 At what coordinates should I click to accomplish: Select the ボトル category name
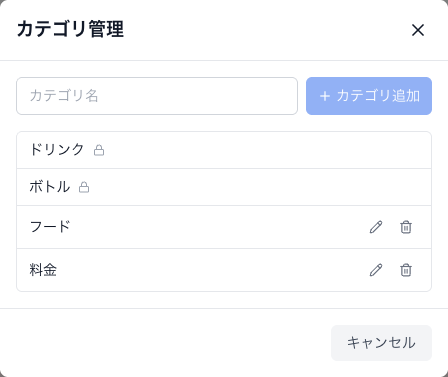tap(50, 187)
